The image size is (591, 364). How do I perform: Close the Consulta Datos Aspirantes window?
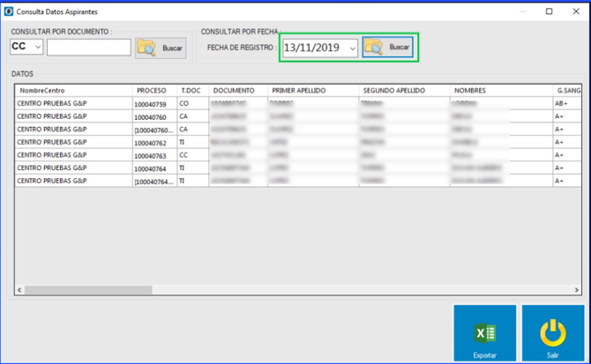click(576, 11)
